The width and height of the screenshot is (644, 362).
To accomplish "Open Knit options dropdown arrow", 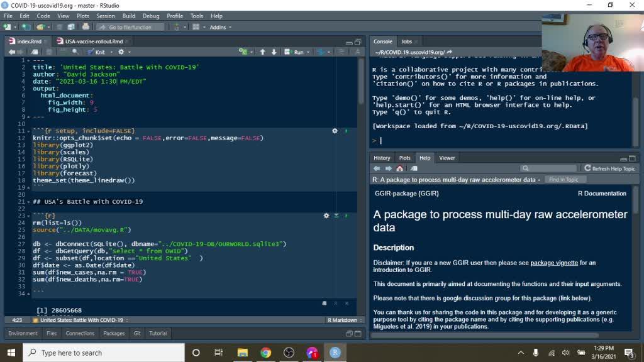I will pos(111,52).
